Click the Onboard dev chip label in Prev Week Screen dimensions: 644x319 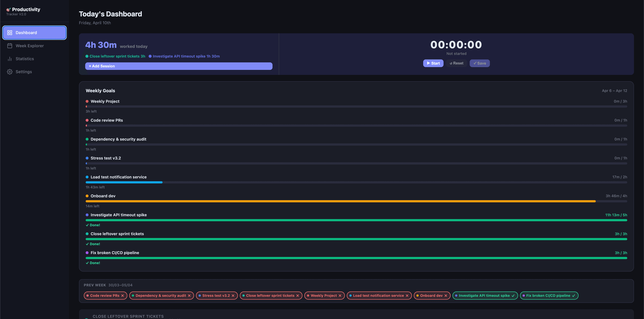tap(431, 296)
